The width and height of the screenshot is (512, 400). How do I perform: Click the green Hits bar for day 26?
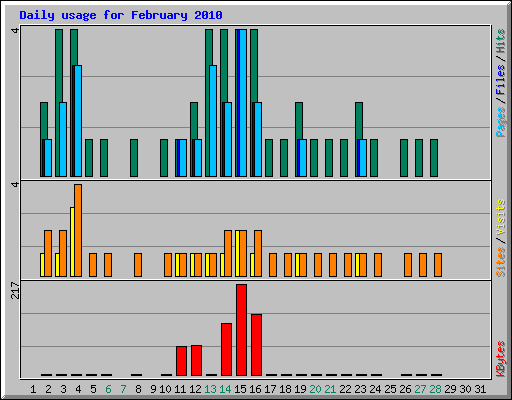[x=404, y=158]
